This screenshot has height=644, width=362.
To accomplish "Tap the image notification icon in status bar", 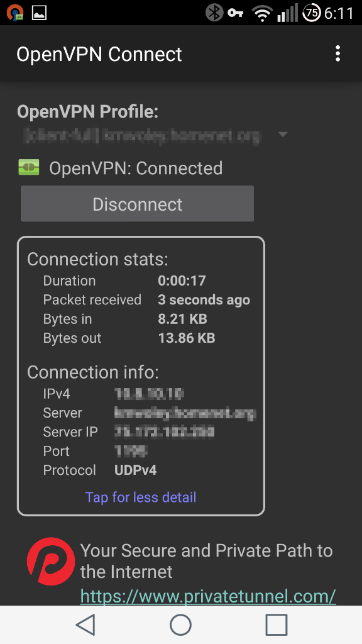I will (x=40, y=13).
